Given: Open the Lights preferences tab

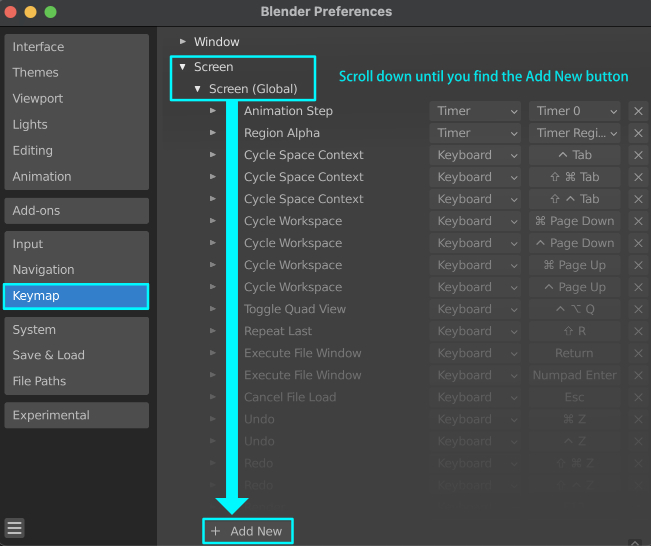Looking at the screenshot, I should coord(76,125).
